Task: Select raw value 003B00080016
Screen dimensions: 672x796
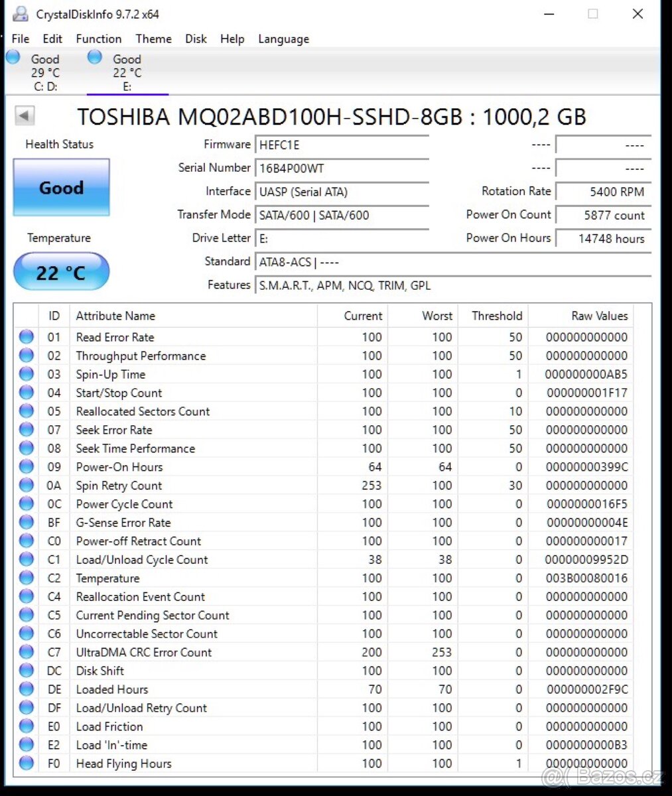Action: [x=586, y=578]
